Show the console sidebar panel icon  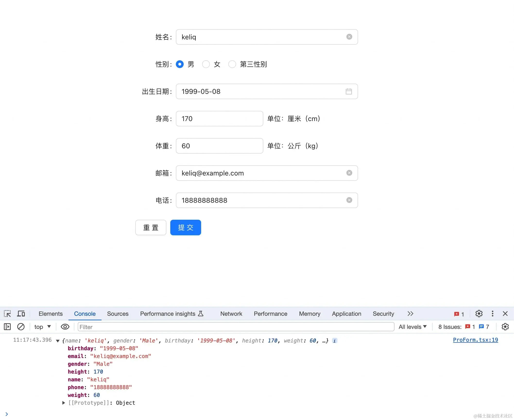tap(7, 327)
